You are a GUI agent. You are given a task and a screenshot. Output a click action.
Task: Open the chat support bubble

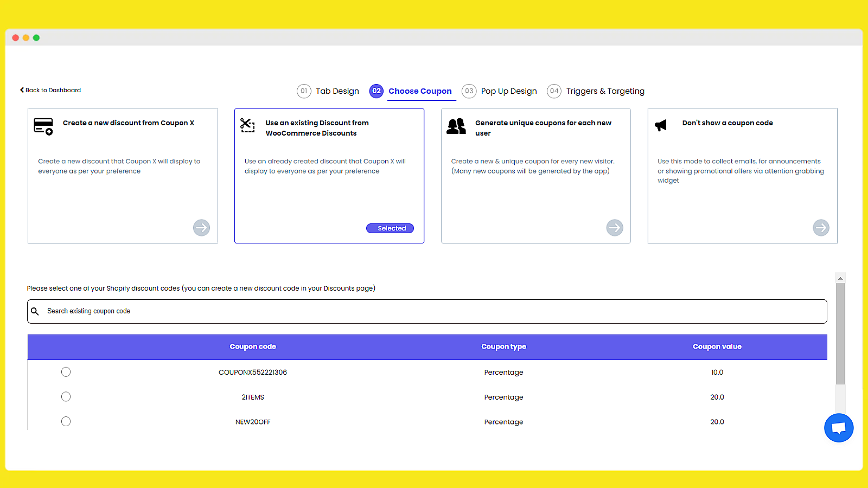(x=838, y=428)
